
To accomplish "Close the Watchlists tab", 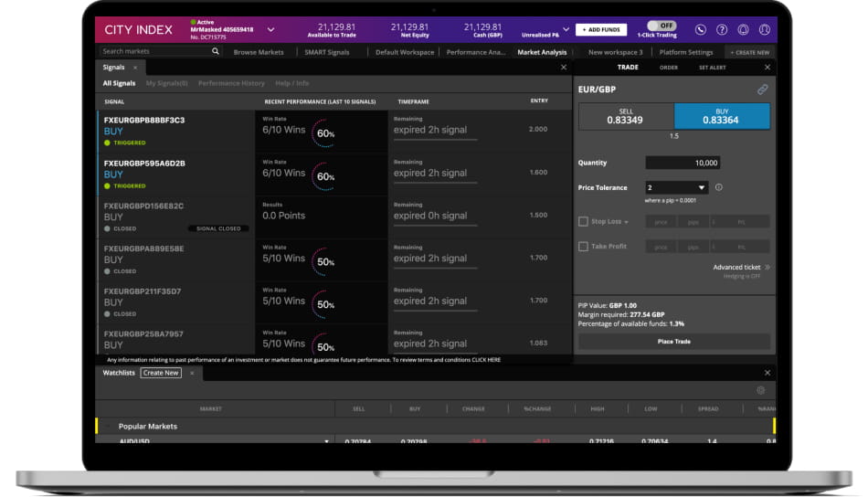I will 192,373.
